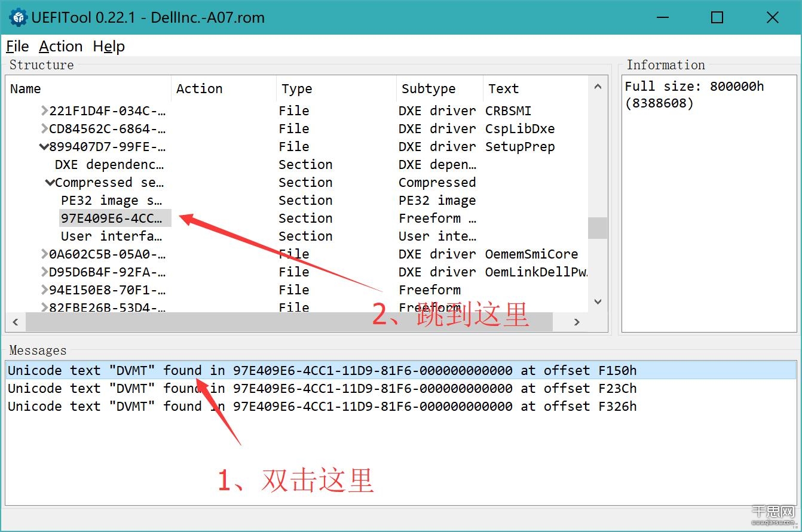802x532 pixels.
Task: Select the 0A602C5B-05A0 file row
Action: tap(108, 254)
